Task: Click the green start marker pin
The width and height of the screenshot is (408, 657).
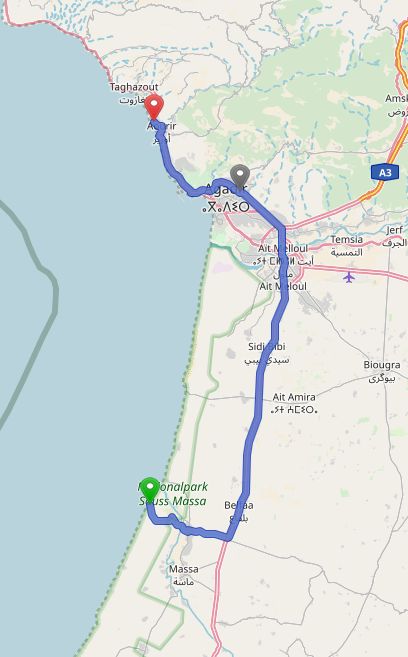Action: [150, 489]
